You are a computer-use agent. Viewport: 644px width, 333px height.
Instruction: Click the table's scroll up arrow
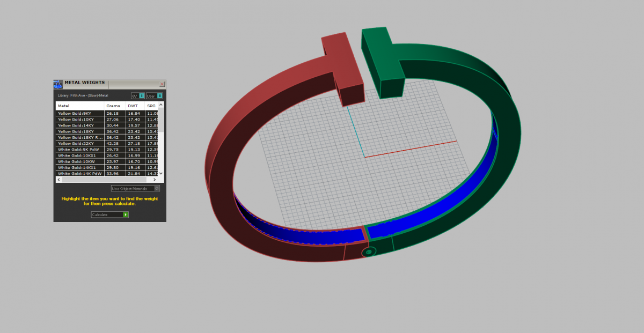[160, 105]
